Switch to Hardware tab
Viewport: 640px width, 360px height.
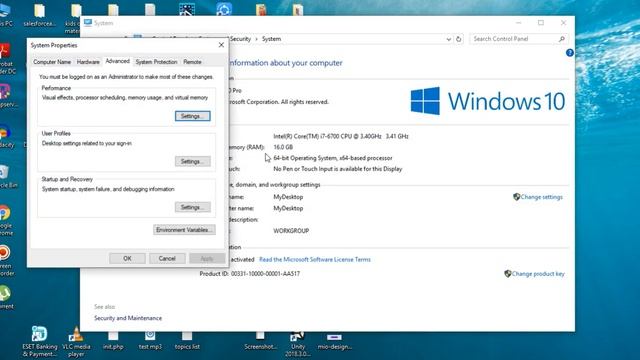88,62
